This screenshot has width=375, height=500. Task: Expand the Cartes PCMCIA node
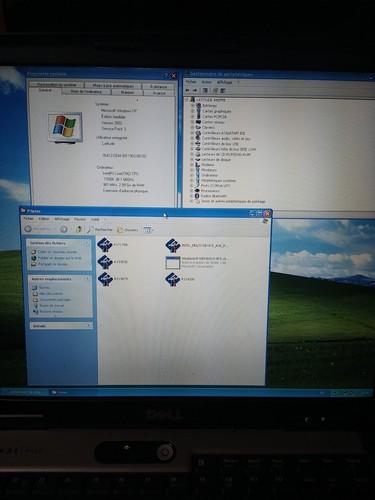pyautogui.click(x=192, y=117)
